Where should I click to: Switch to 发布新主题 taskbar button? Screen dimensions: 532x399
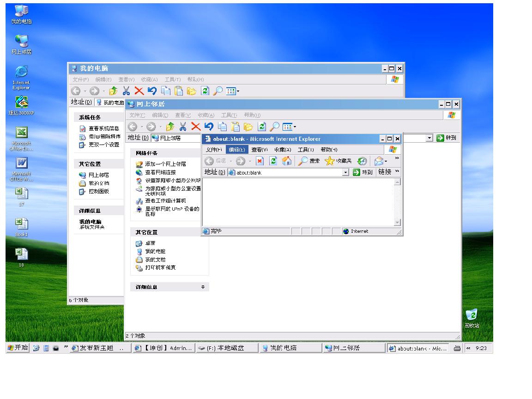click(x=100, y=348)
